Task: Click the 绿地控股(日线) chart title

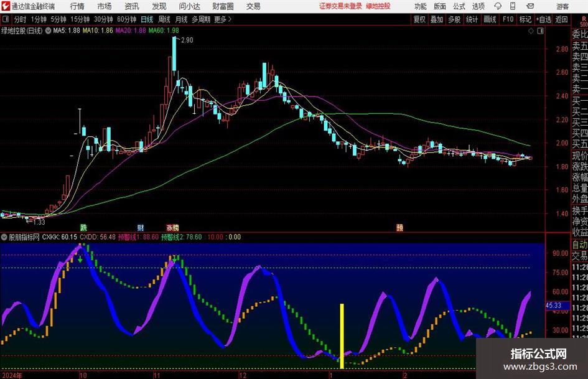Action: pyautogui.click(x=22, y=30)
